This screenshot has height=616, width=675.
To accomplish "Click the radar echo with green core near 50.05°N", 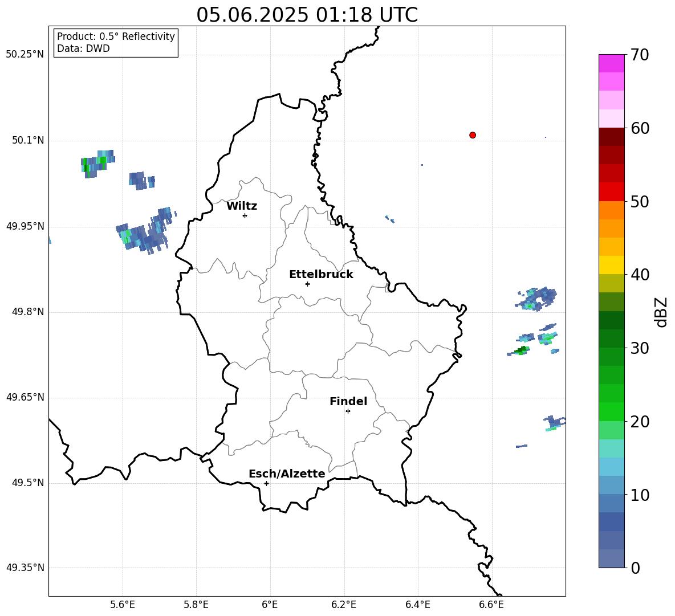I will (x=97, y=164).
